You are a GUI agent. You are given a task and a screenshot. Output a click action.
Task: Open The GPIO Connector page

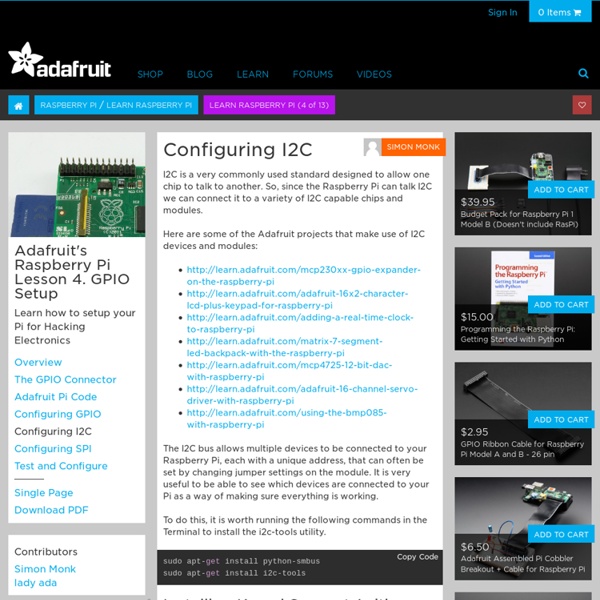tap(65, 380)
